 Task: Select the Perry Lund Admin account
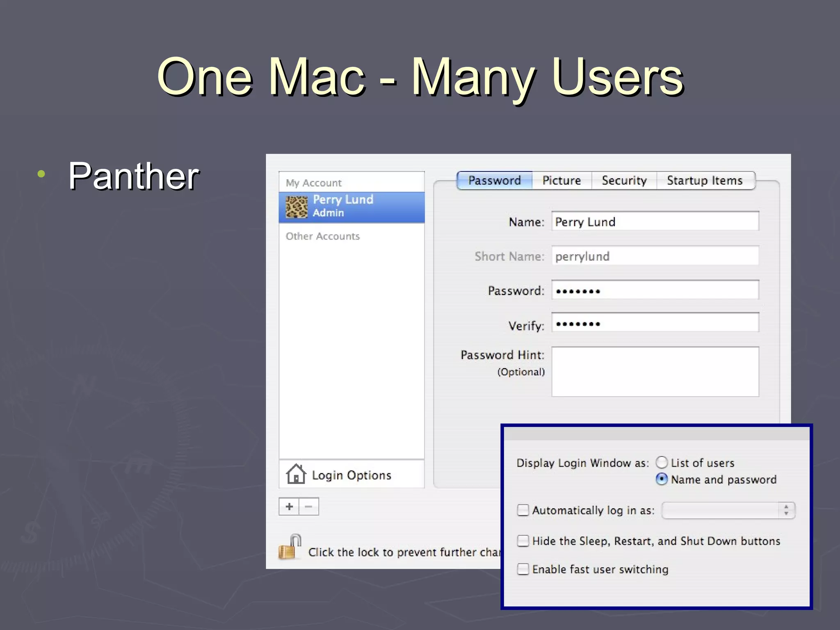pyautogui.click(x=352, y=207)
